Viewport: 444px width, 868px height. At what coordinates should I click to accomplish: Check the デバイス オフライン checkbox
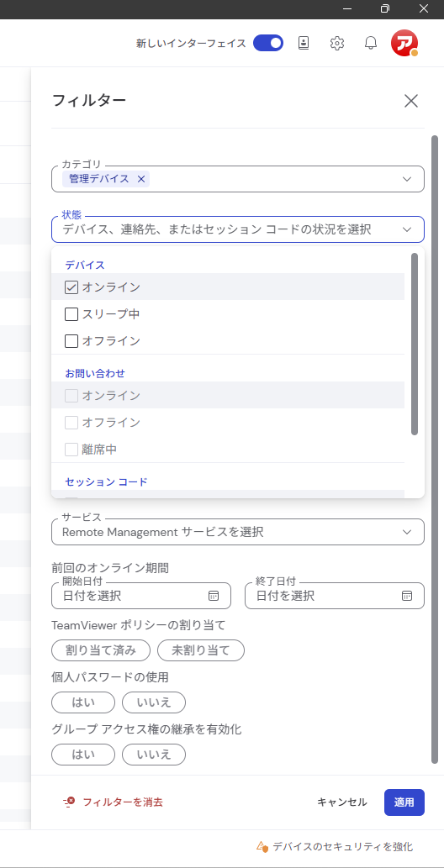coord(71,341)
